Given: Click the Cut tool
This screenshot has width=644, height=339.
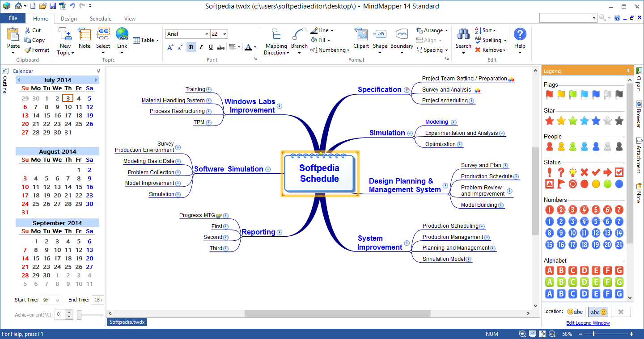Looking at the screenshot, I should coord(33,30).
